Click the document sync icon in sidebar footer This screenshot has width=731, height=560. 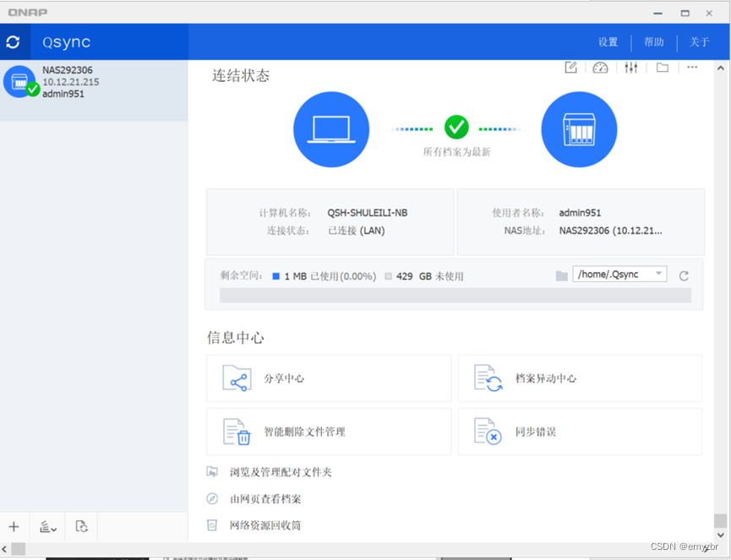click(82, 526)
